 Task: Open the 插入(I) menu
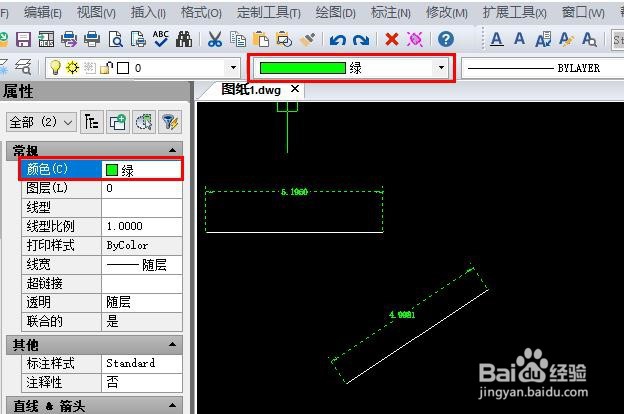pyautogui.click(x=148, y=13)
